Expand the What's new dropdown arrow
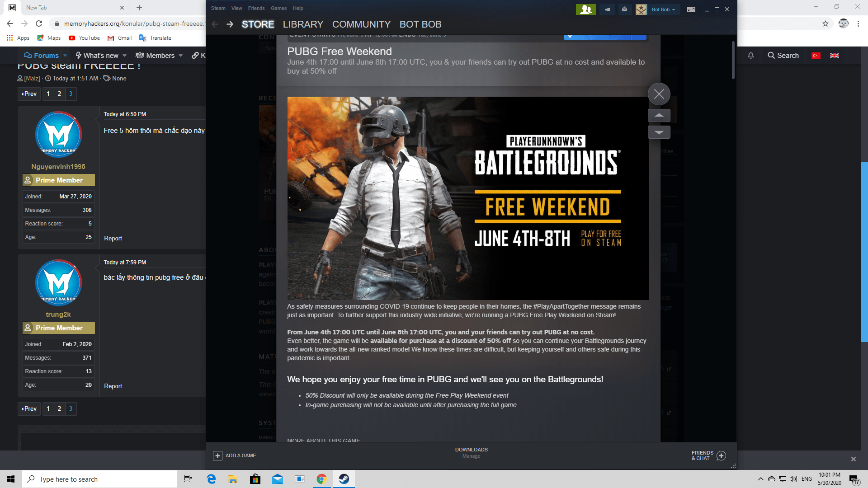This screenshot has width=868, height=488. (x=124, y=56)
